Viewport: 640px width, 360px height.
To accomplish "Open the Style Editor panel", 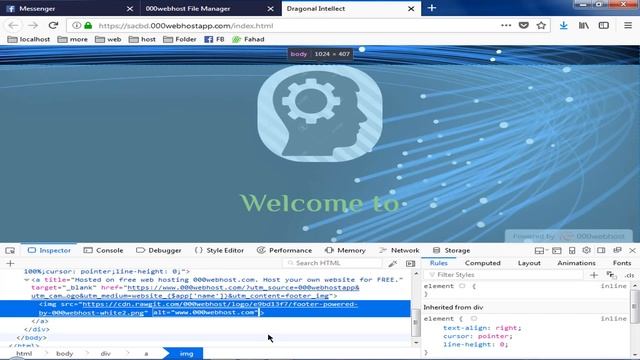I will (219, 250).
